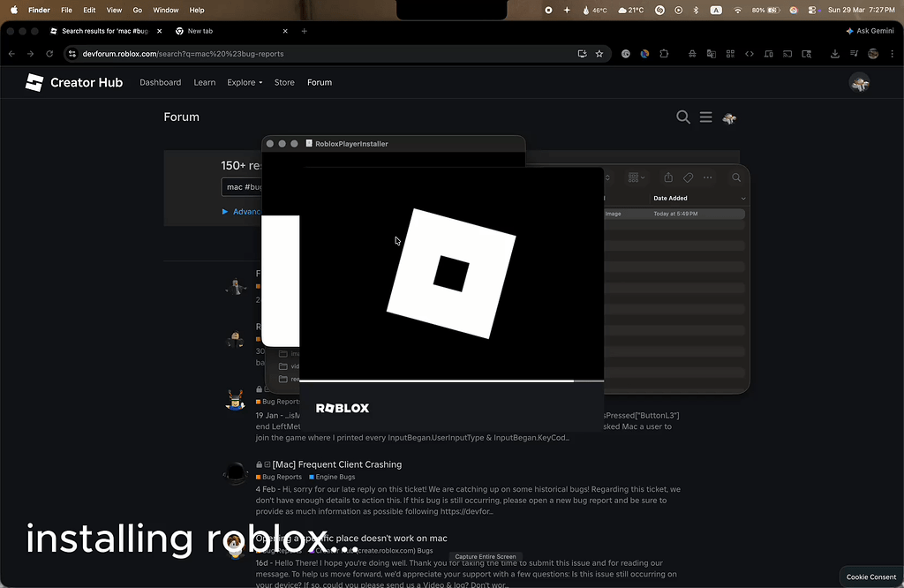Close the Search results browser tab

point(160,31)
